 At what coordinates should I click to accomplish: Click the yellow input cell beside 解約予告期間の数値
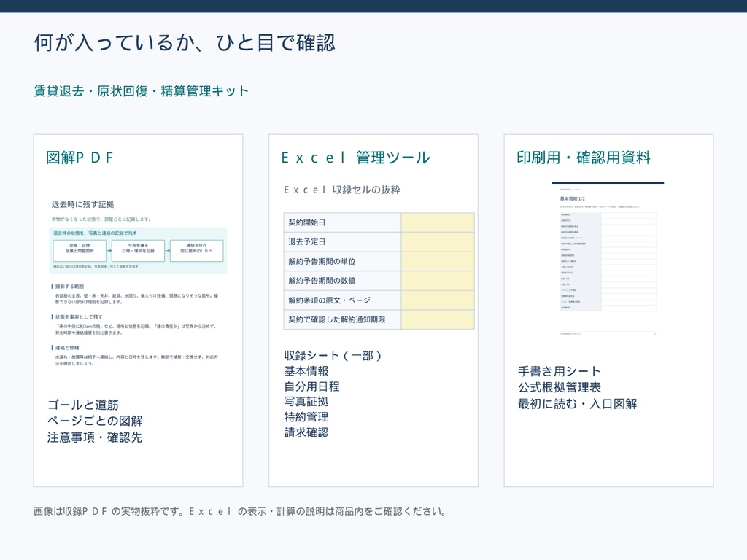[438, 281]
